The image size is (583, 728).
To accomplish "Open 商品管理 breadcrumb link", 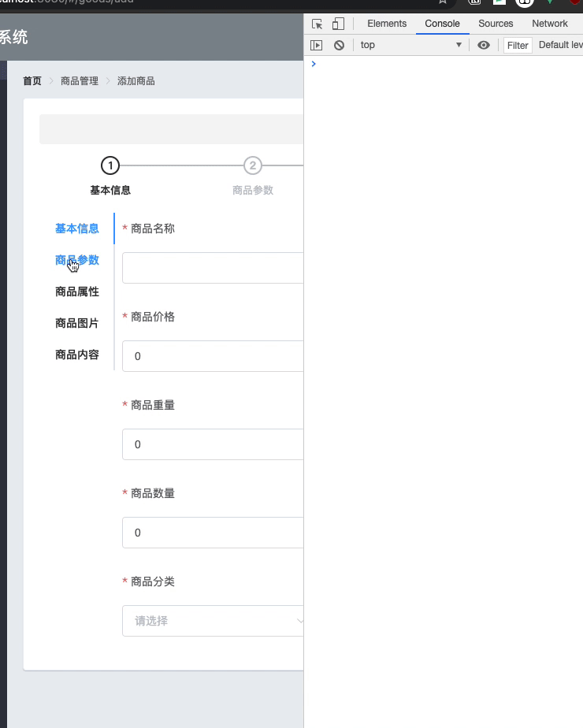I will click(80, 81).
